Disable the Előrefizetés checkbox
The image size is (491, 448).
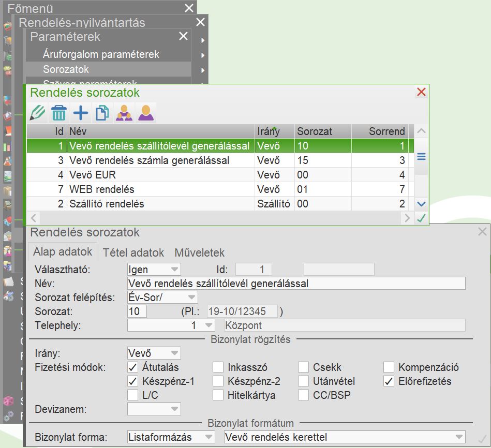click(389, 381)
